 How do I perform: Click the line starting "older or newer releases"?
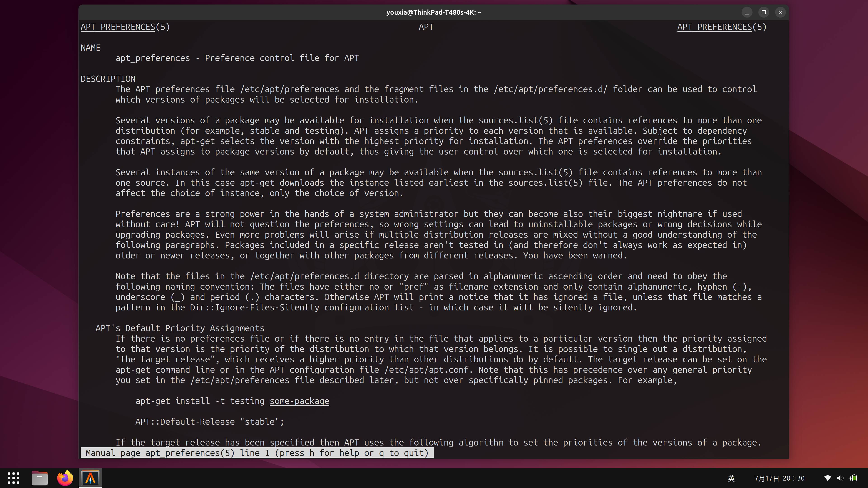click(x=371, y=256)
